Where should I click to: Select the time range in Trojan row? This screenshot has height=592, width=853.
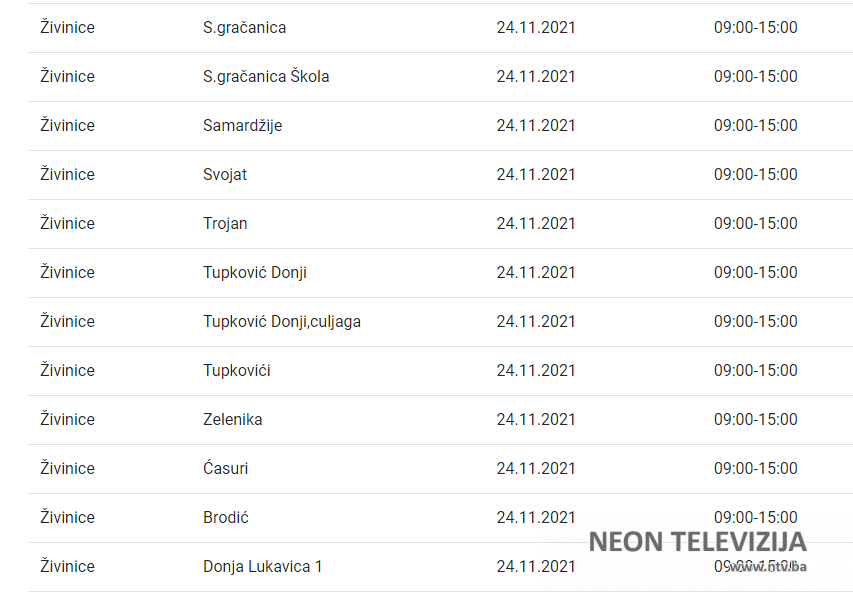755,224
